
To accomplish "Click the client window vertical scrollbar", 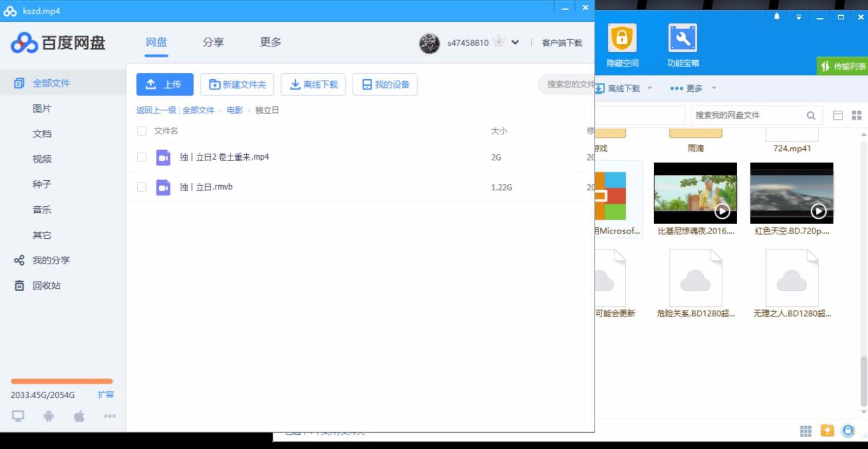I will pos(864,382).
